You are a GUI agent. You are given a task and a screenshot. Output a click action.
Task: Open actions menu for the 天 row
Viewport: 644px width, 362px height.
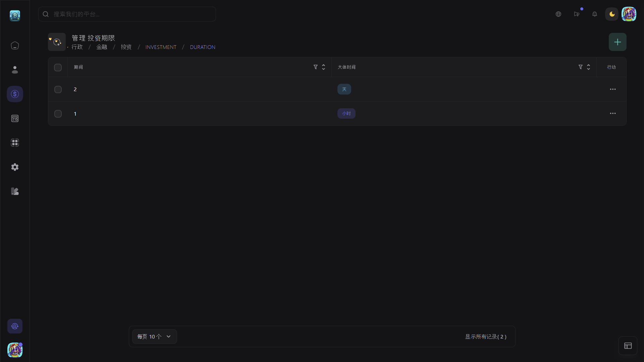coord(613,89)
